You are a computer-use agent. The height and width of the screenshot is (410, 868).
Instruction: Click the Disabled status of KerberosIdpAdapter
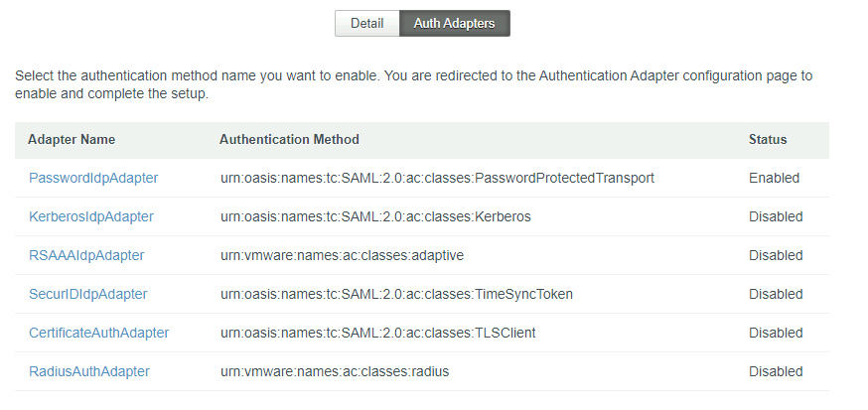(x=776, y=216)
